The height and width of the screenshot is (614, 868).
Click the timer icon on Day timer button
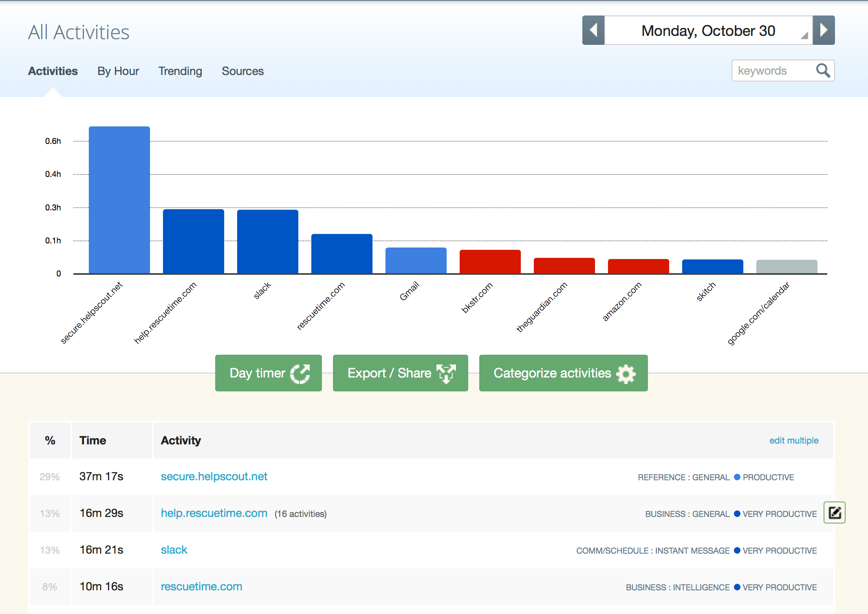point(300,373)
